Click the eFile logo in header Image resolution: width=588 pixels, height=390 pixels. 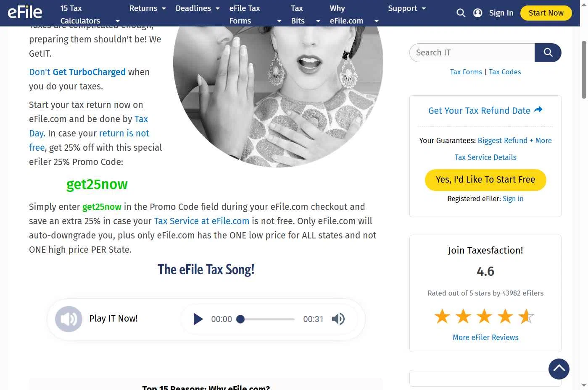pyautogui.click(x=25, y=13)
